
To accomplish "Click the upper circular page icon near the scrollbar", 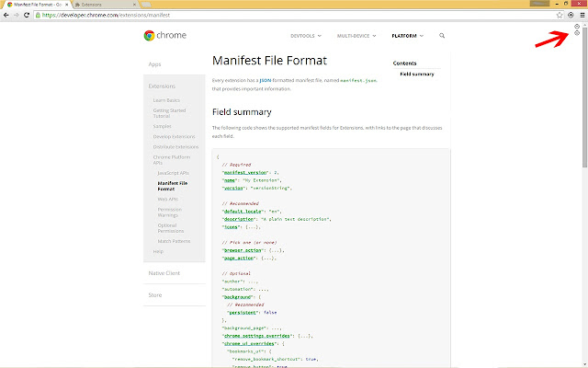I will point(577,27).
